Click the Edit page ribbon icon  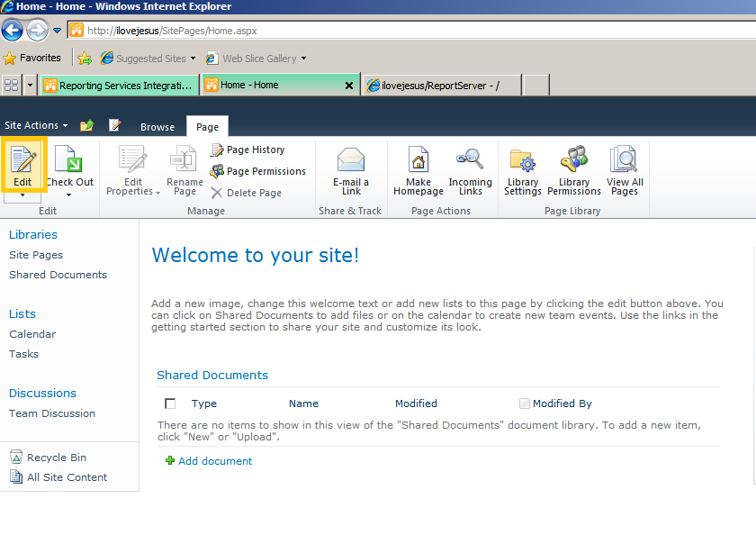click(22, 160)
